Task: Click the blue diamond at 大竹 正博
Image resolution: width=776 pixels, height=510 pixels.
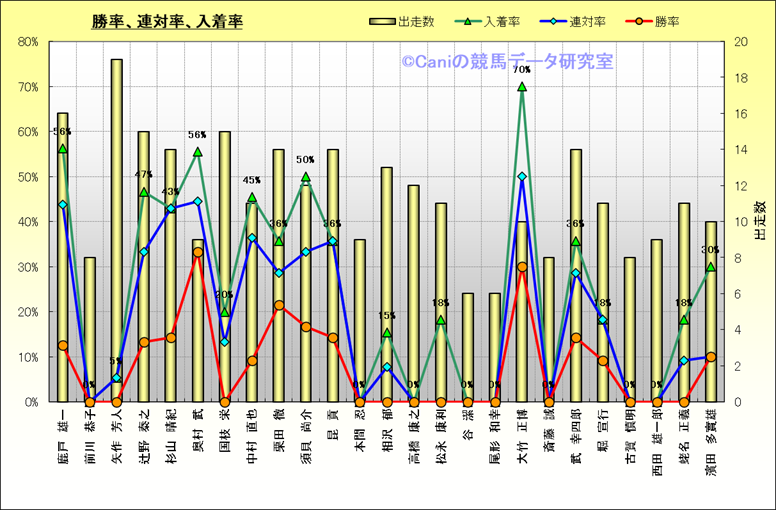Action: (x=522, y=176)
